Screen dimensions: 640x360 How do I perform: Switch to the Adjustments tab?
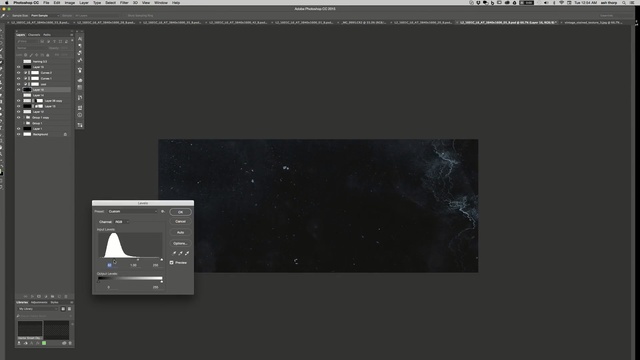point(39,302)
